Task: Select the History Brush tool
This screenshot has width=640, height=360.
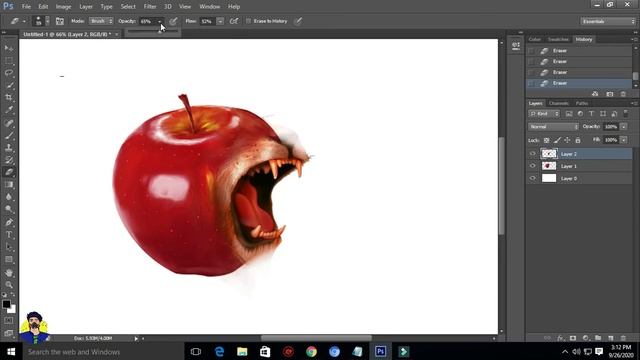Action: (9, 160)
